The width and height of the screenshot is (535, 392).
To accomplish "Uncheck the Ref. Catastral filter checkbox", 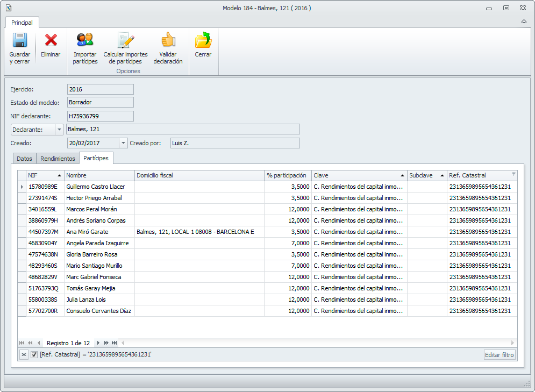I will [x=34, y=355].
